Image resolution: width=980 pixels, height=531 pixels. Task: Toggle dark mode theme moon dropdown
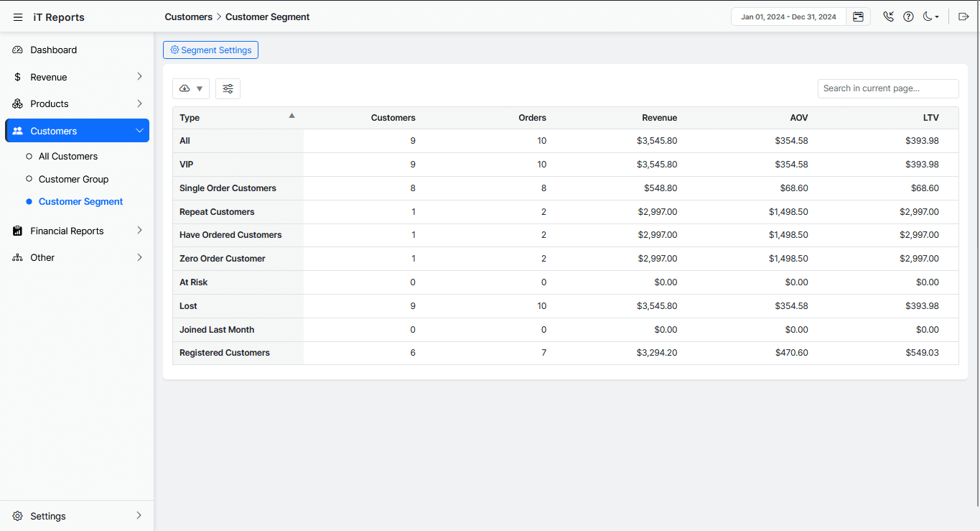930,17
